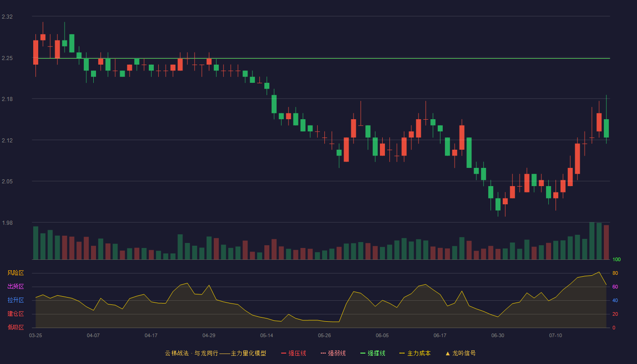The width and height of the screenshot is (637, 364).
Task: Toggle the 强压线 legend item
Action: pyautogui.click(x=293, y=353)
